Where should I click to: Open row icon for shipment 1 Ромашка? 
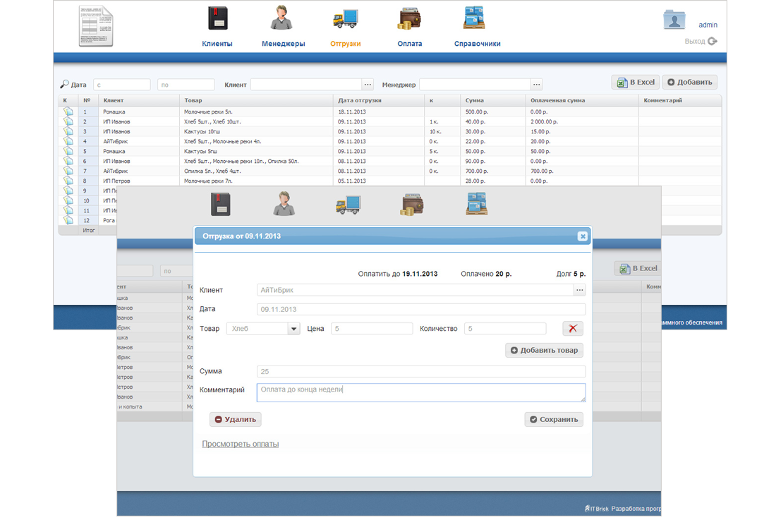(68, 112)
